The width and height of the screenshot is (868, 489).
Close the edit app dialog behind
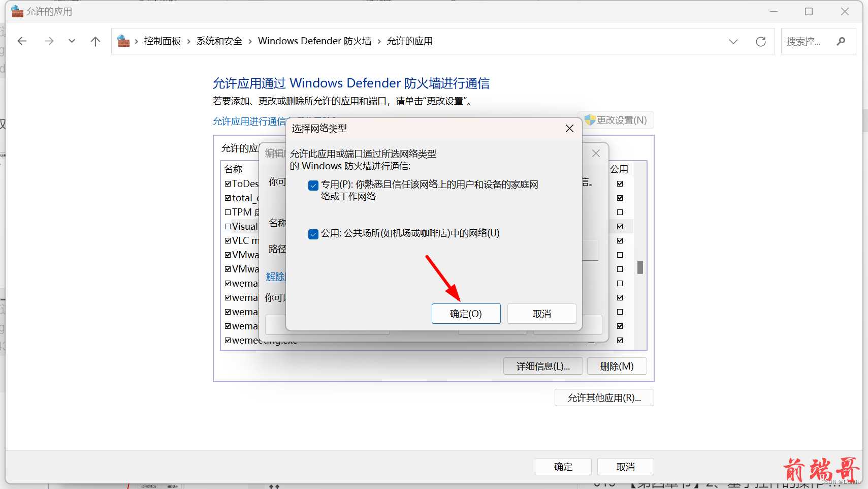click(x=596, y=153)
